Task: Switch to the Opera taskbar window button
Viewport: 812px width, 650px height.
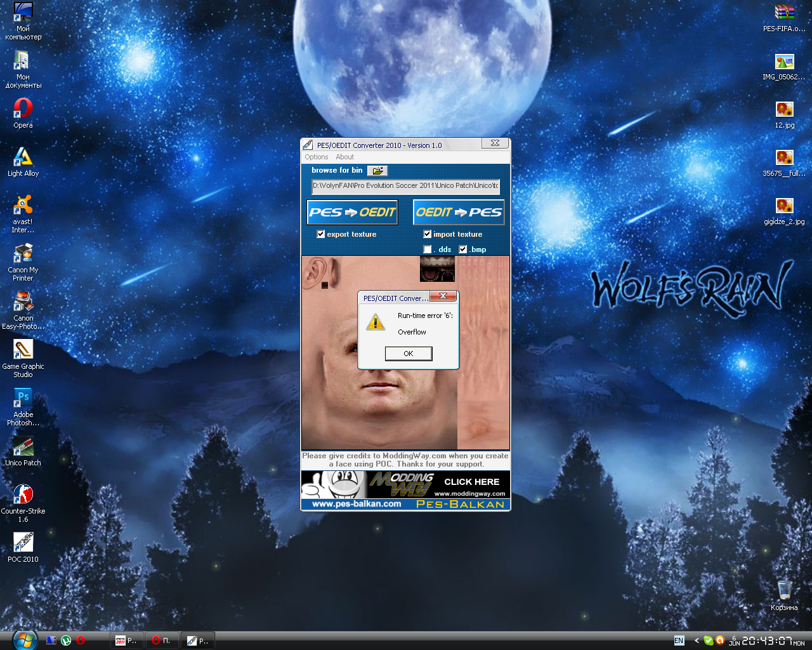Action: coord(162,640)
